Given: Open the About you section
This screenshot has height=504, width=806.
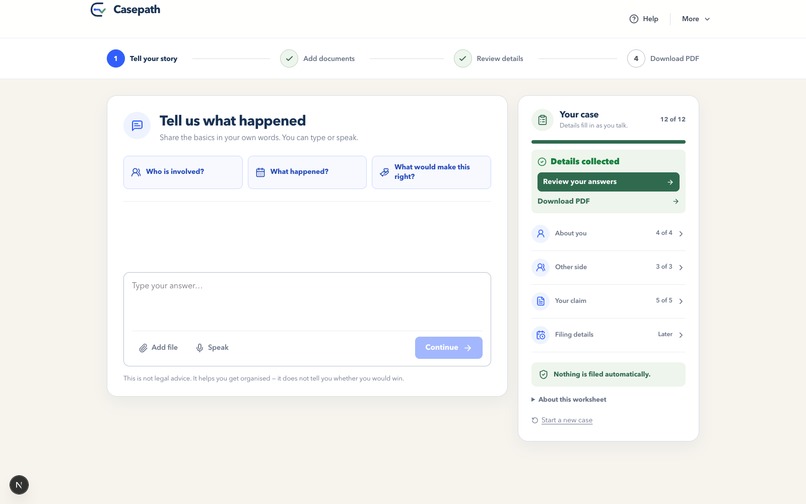Looking at the screenshot, I should coord(608,233).
